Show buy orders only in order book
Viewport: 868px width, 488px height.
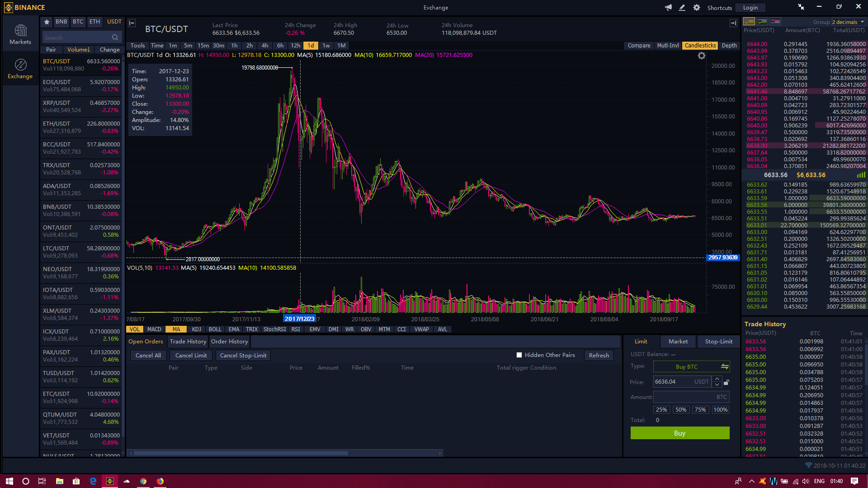point(762,21)
